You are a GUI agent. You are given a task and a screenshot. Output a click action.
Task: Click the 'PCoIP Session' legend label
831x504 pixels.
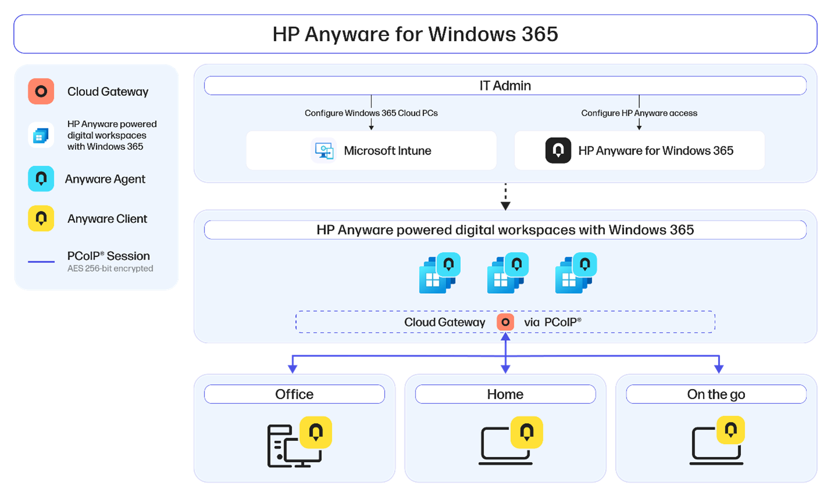109,256
